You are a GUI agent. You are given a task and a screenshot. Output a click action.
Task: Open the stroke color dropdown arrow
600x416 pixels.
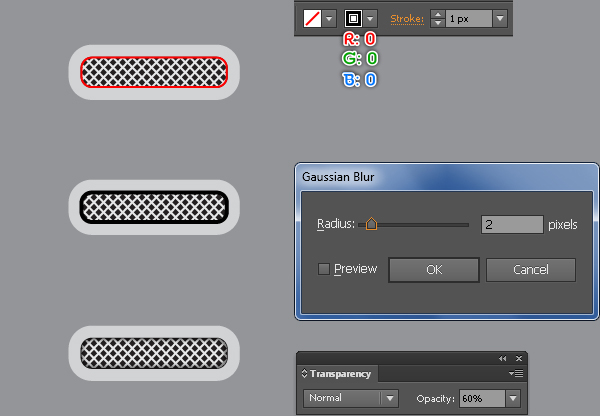tap(370, 18)
